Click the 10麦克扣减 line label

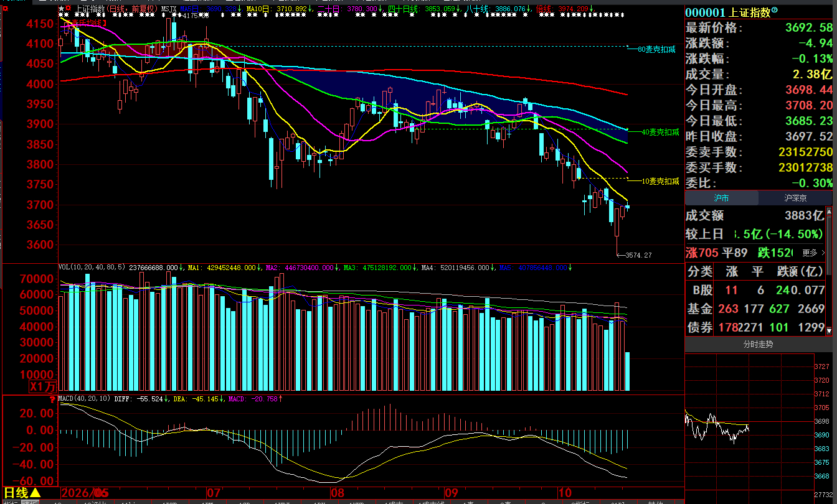tap(660, 181)
